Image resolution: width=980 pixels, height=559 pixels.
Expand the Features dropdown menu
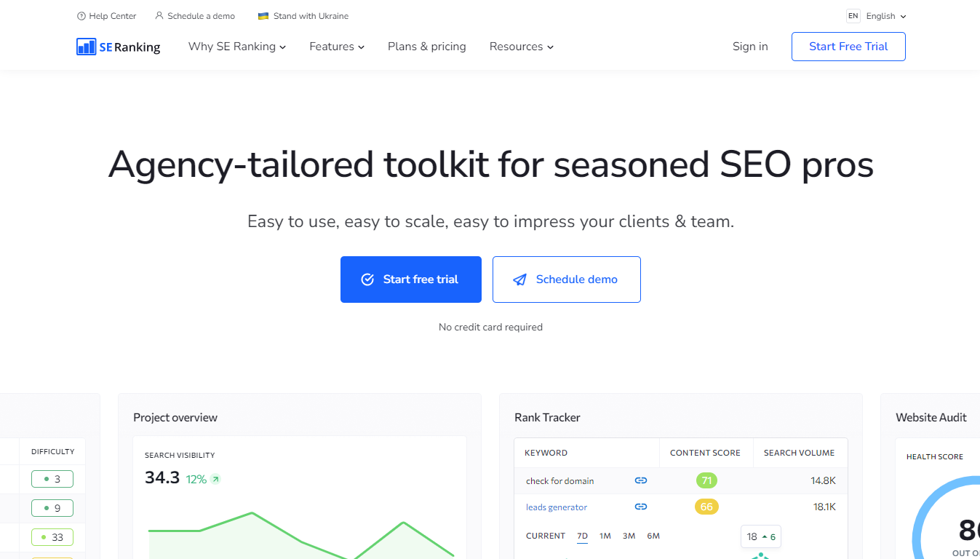tap(337, 47)
